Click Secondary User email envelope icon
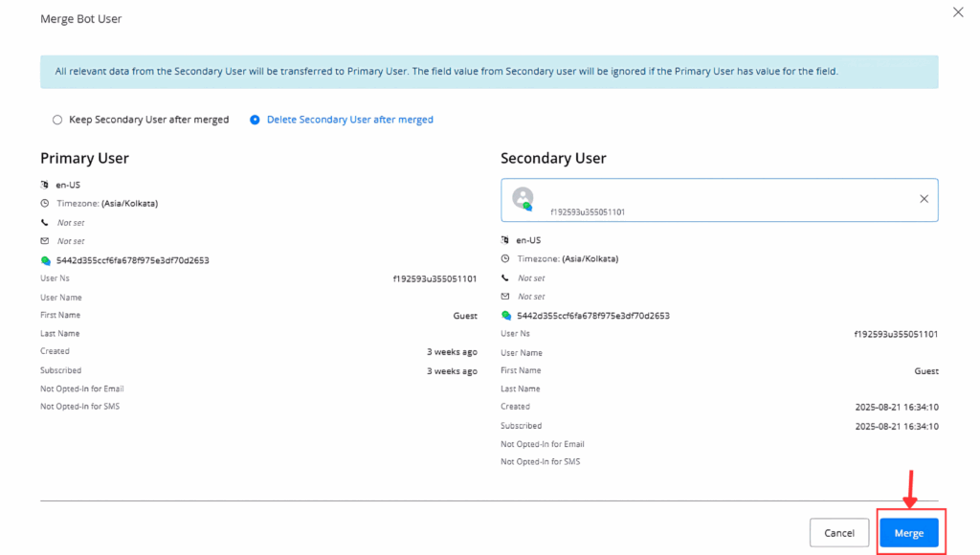The height and width of the screenshot is (555, 980). (x=505, y=297)
